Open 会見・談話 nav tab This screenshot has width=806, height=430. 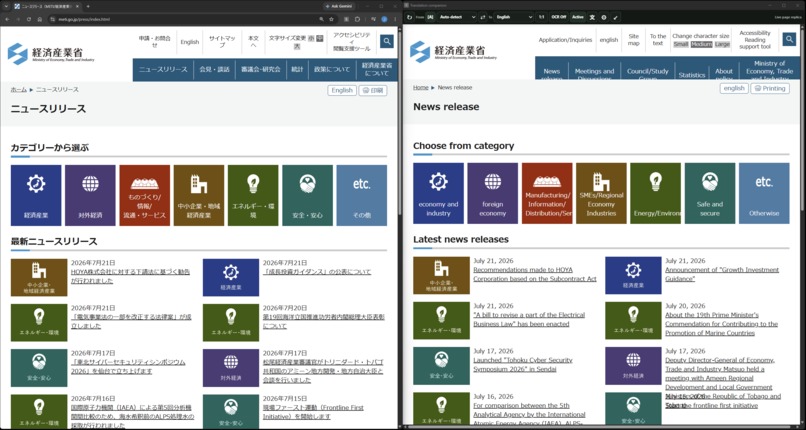(x=214, y=69)
